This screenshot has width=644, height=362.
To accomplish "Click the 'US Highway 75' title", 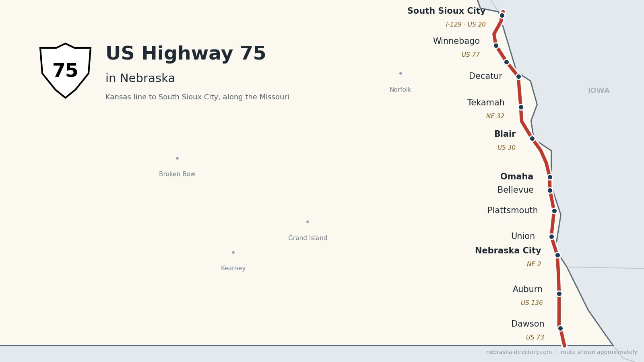I will (186, 54).
